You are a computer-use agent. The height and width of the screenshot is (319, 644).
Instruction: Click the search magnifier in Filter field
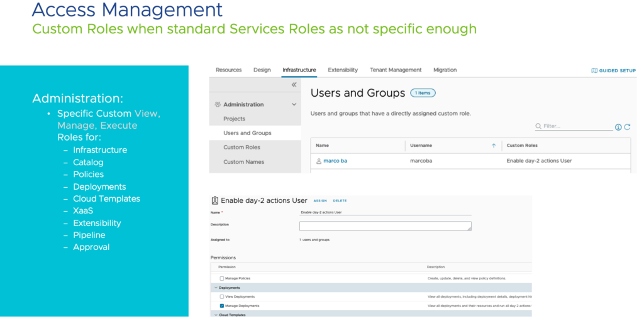pyautogui.click(x=538, y=126)
